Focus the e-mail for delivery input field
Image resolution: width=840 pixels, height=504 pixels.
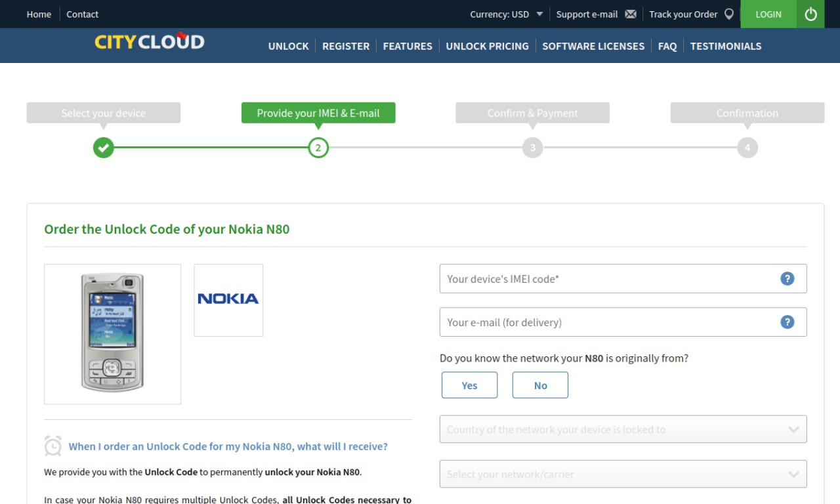coord(623,322)
